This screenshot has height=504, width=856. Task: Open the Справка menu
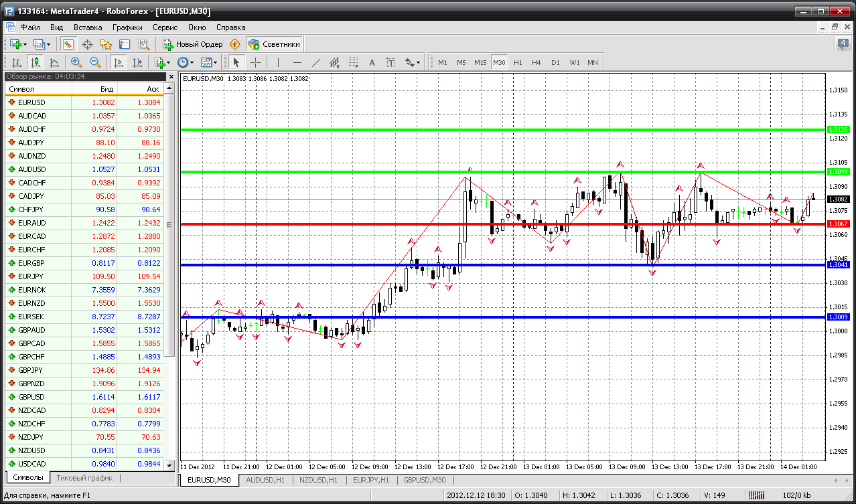coord(231,27)
